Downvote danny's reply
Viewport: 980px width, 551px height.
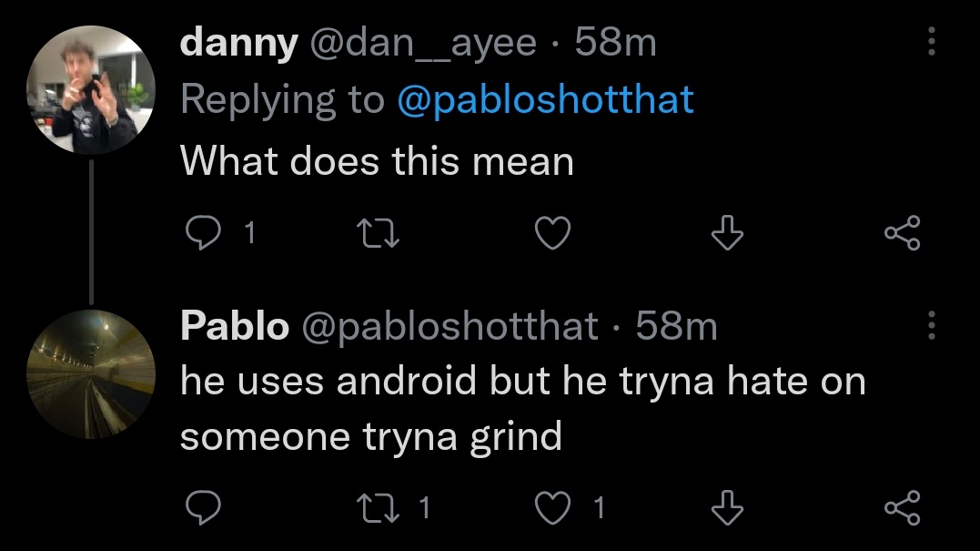(x=726, y=236)
